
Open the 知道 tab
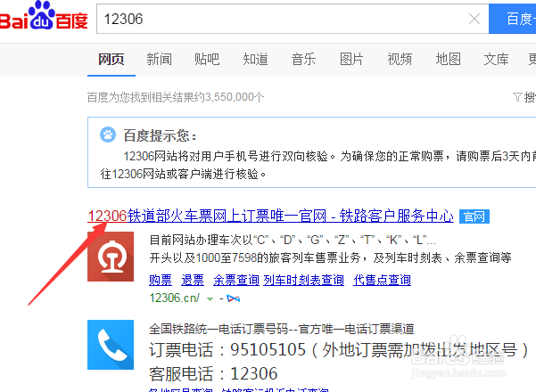click(255, 60)
